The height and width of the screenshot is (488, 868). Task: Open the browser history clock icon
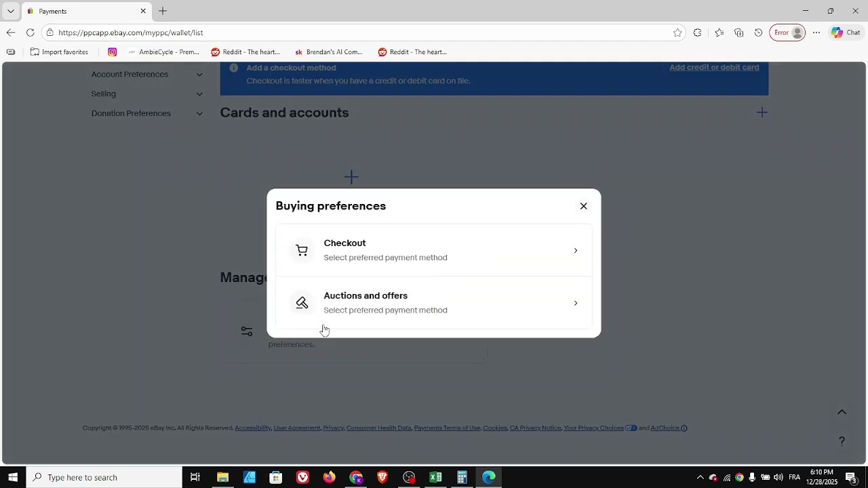tap(758, 33)
